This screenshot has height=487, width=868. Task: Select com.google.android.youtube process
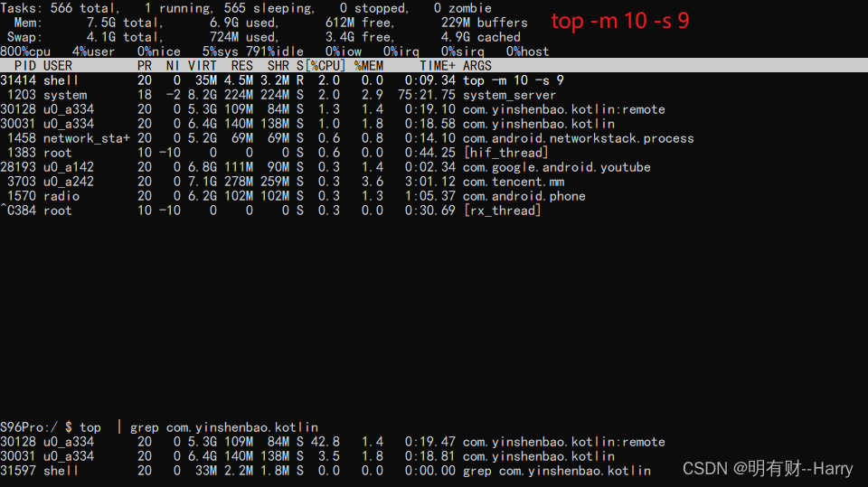tap(556, 167)
